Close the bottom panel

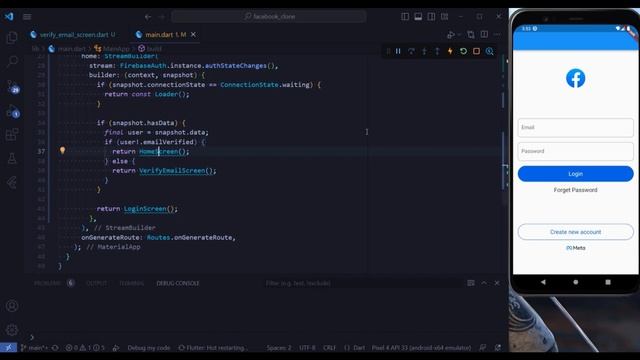(497, 283)
